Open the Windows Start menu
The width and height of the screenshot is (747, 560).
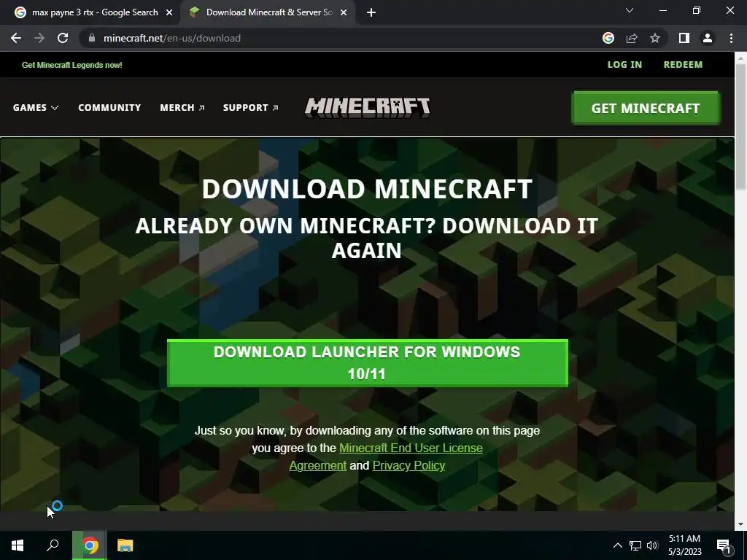point(18,545)
